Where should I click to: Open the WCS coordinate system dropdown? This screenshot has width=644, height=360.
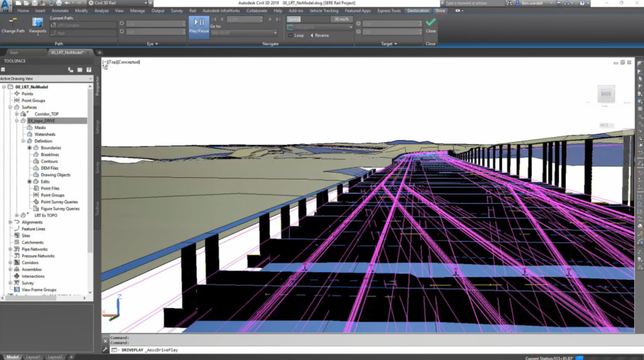pos(606,125)
